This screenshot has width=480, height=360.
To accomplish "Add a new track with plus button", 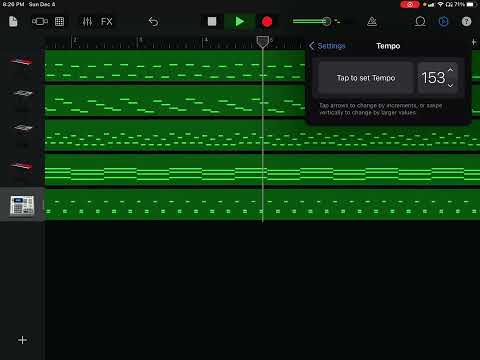I will (22, 340).
